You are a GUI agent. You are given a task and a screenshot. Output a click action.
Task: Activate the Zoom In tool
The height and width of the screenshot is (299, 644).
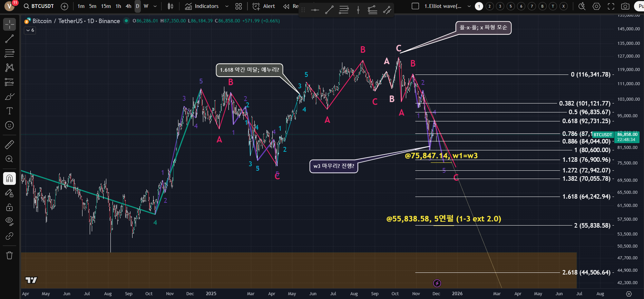9,159
